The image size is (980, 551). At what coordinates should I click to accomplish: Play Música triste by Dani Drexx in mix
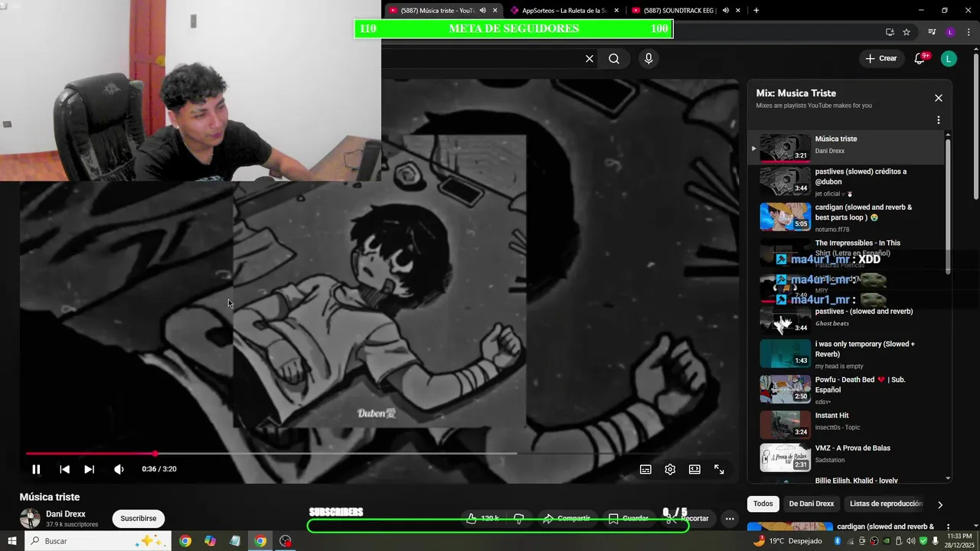(847, 147)
